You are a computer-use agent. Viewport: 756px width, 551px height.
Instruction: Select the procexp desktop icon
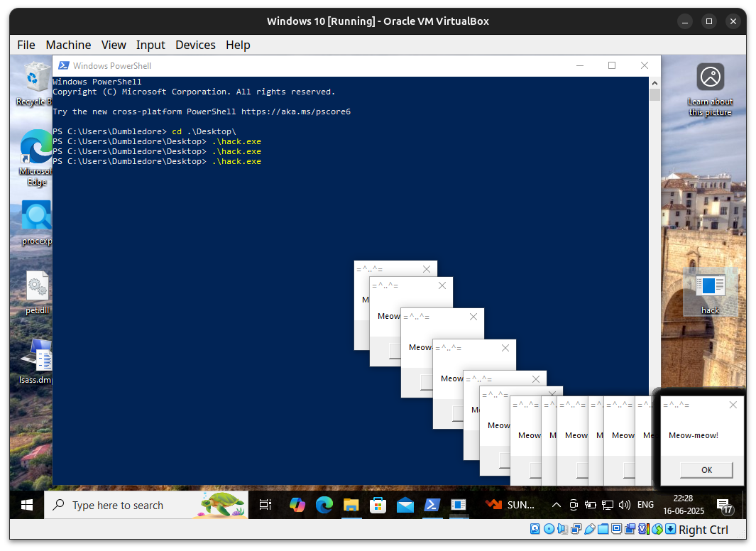(37, 223)
